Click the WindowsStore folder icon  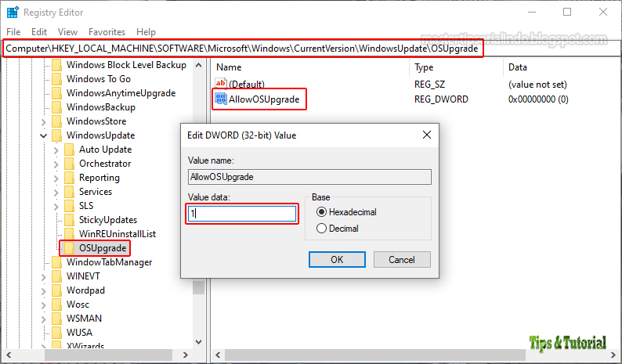click(56, 121)
